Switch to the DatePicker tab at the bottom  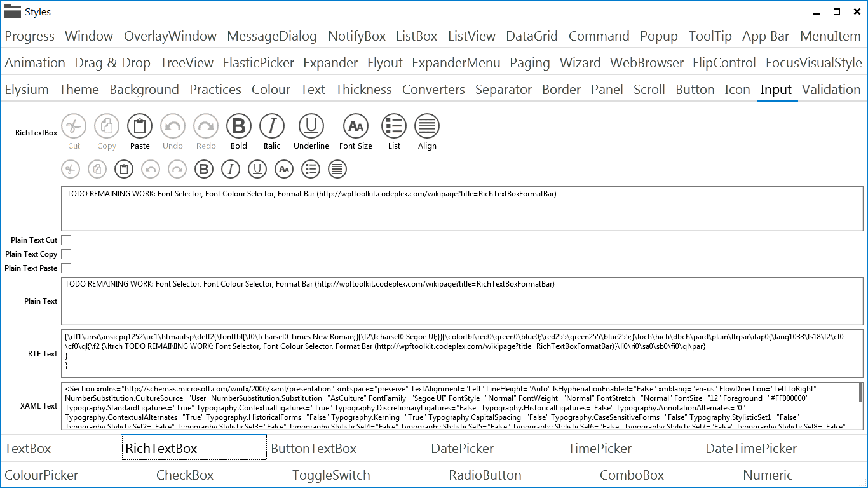(462, 448)
